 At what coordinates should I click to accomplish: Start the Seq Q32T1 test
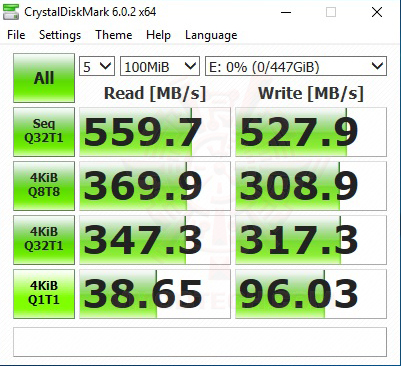[x=44, y=132]
